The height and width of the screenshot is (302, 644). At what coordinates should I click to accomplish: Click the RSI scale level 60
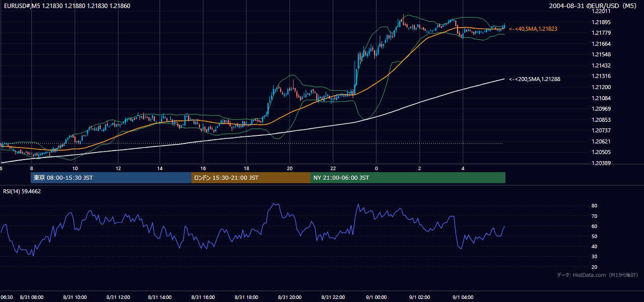(594, 226)
